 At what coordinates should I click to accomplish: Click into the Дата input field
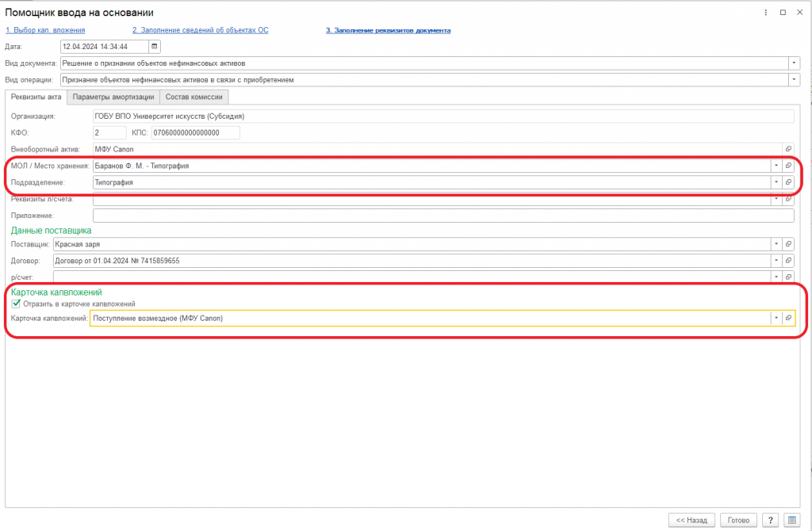(105, 47)
